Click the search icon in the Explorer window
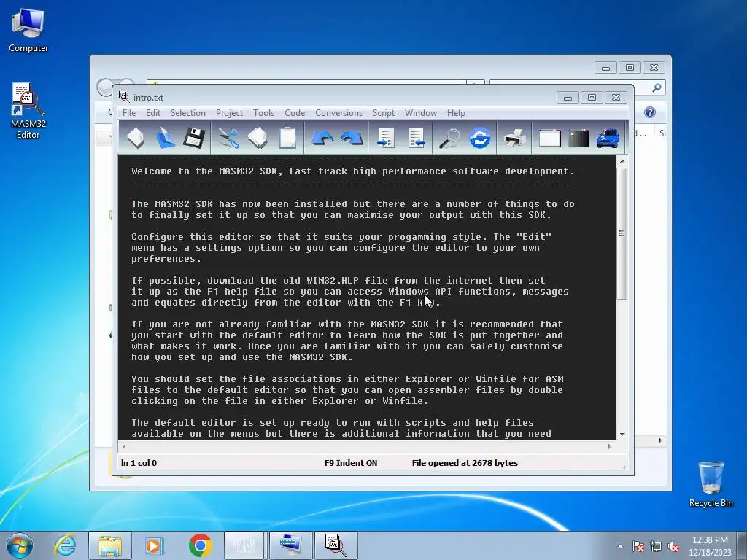Viewport: 747px width, 560px height. tap(657, 87)
